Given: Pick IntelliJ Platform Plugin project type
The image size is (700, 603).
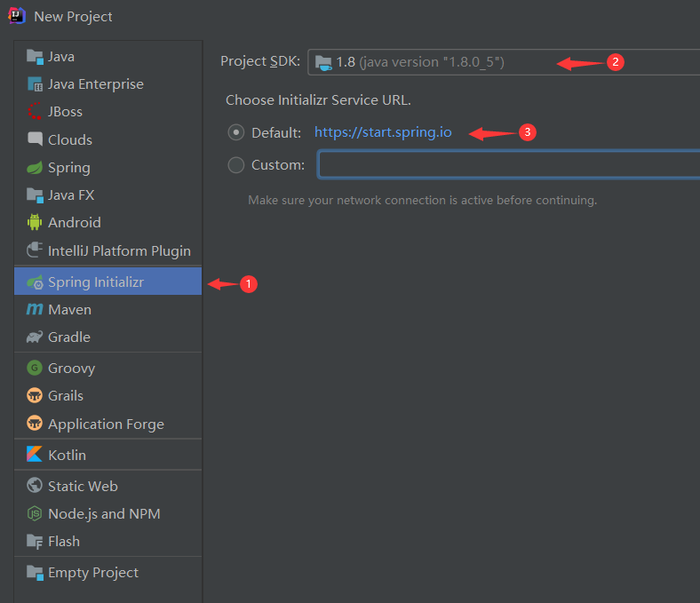Looking at the screenshot, I should point(108,250).
